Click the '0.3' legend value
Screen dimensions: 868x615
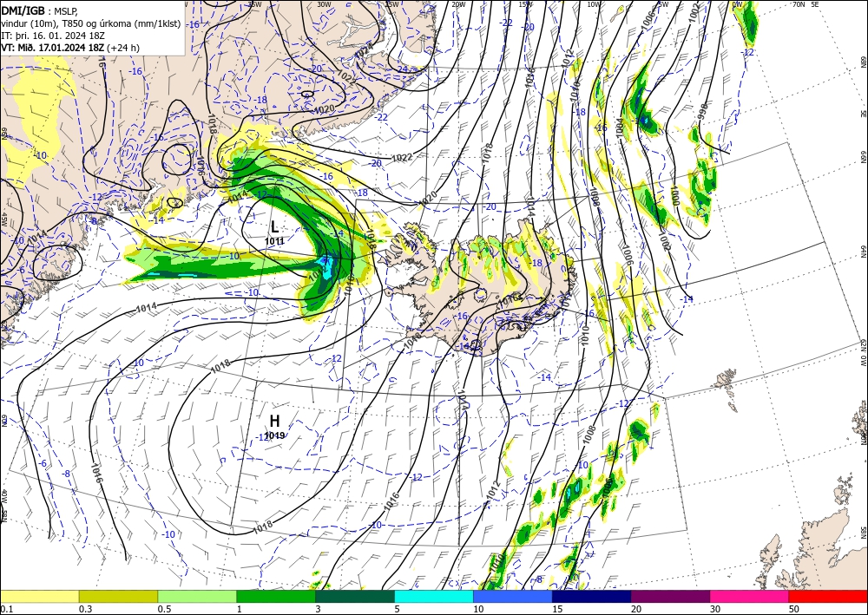pos(85,609)
